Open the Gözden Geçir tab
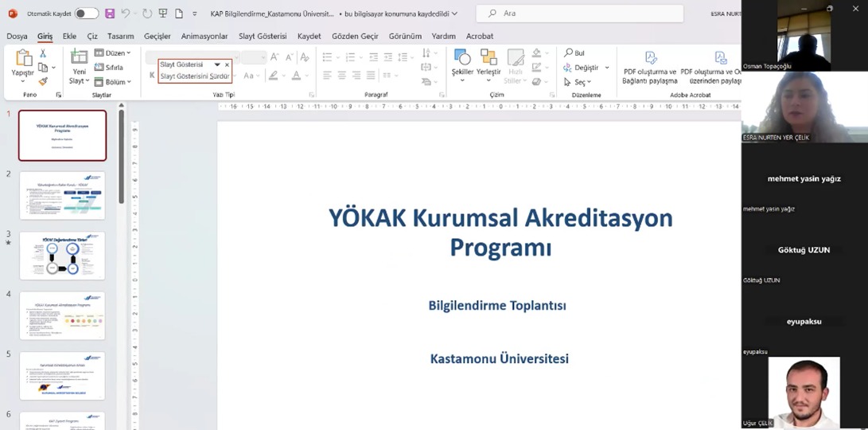The height and width of the screenshot is (430, 868). coord(355,36)
